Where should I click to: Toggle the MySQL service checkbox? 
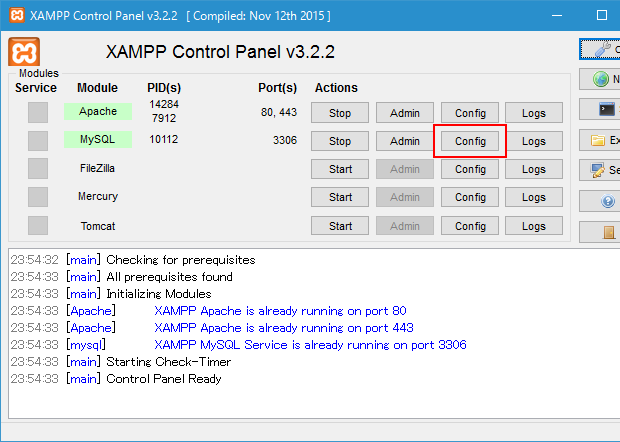click(38, 141)
